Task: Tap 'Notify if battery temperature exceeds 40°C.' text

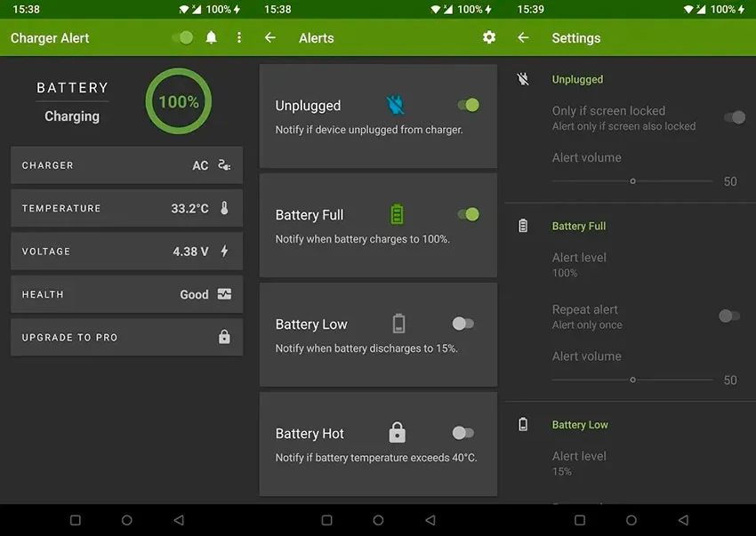Action: tap(376, 458)
